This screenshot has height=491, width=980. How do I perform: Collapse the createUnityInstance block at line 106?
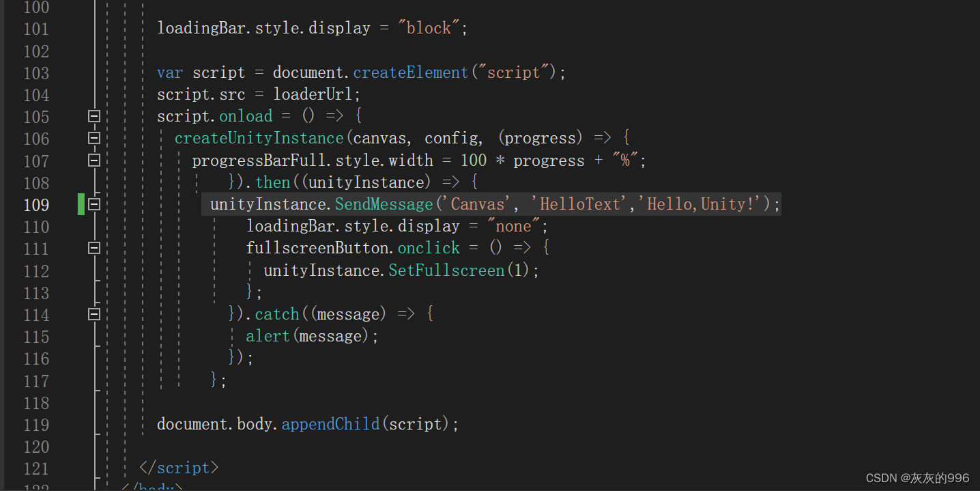[94, 138]
